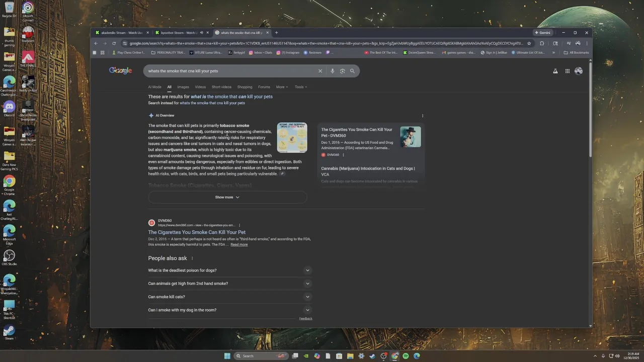Open People also ask options menu
Viewport: 644px width, 362px height.
[x=192, y=258]
